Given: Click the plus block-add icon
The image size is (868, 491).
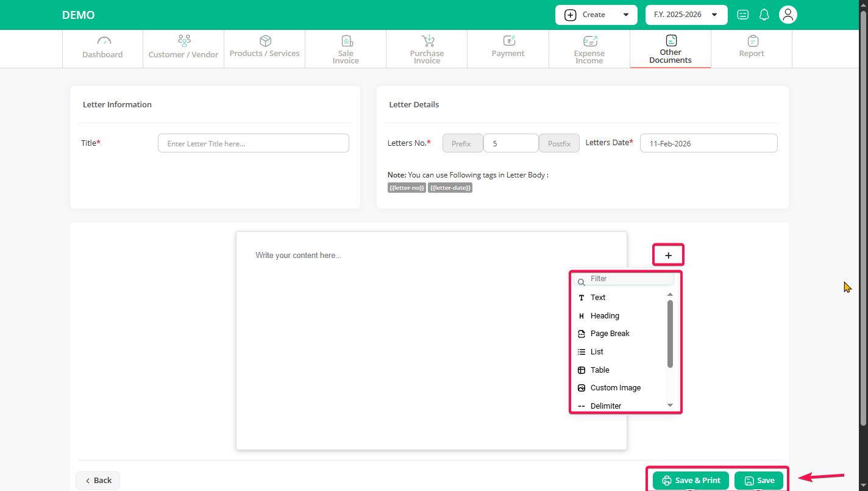Looking at the screenshot, I should pyautogui.click(x=668, y=255).
